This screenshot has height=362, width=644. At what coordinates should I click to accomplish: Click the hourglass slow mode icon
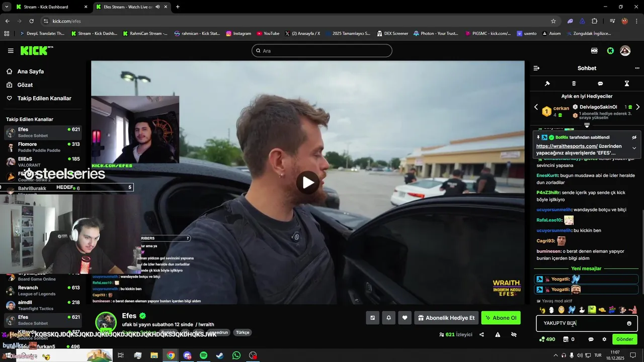pyautogui.click(x=627, y=83)
